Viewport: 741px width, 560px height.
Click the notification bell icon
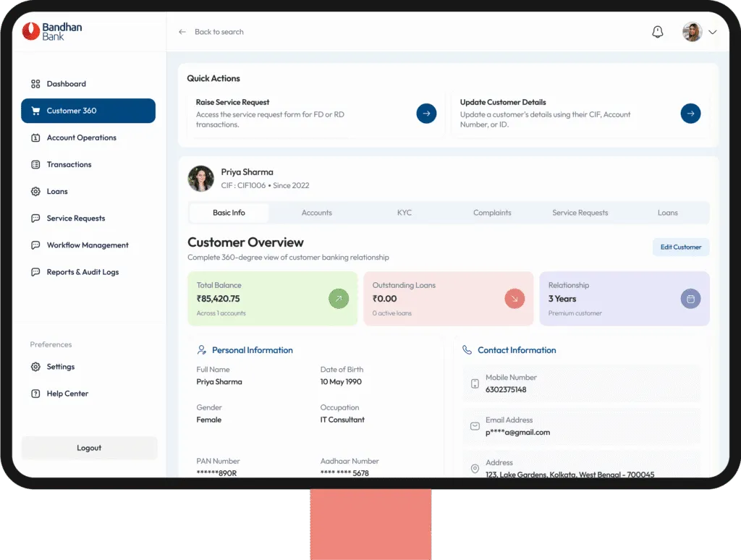click(x=657, y=32)
